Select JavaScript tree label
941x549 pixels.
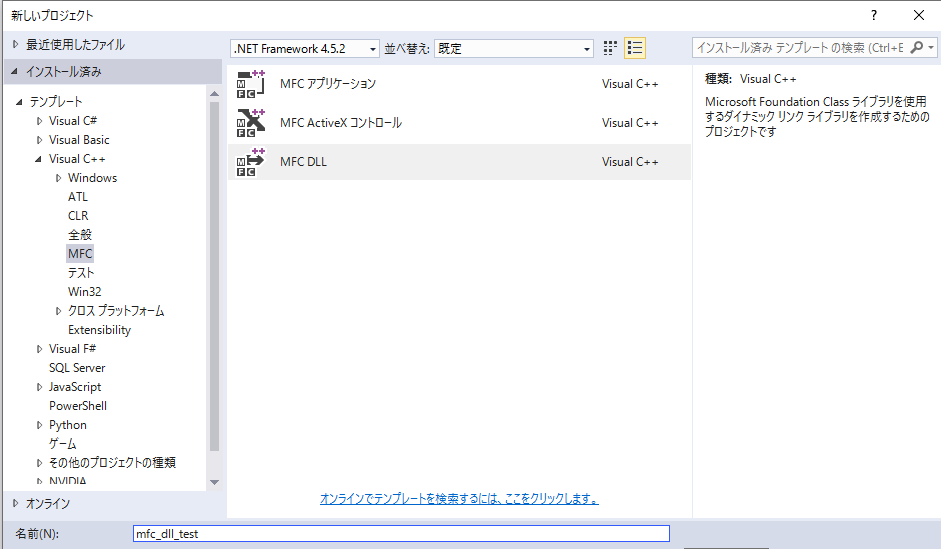(75, 387)
